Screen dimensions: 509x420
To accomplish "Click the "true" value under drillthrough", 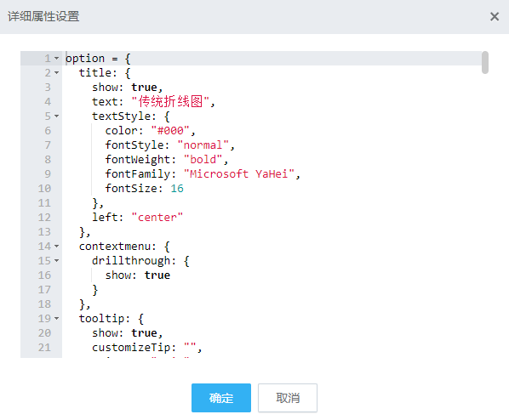I will click(x=157, y=275).
